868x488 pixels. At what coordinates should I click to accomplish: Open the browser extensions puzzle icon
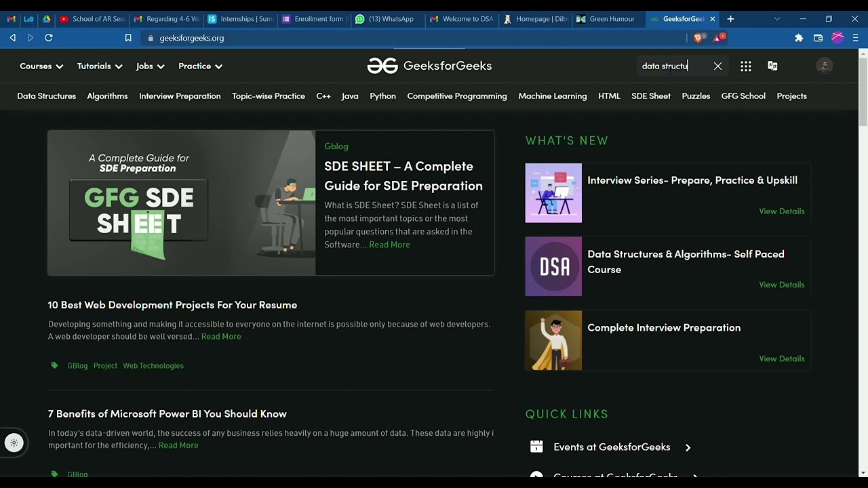point(799,38)
